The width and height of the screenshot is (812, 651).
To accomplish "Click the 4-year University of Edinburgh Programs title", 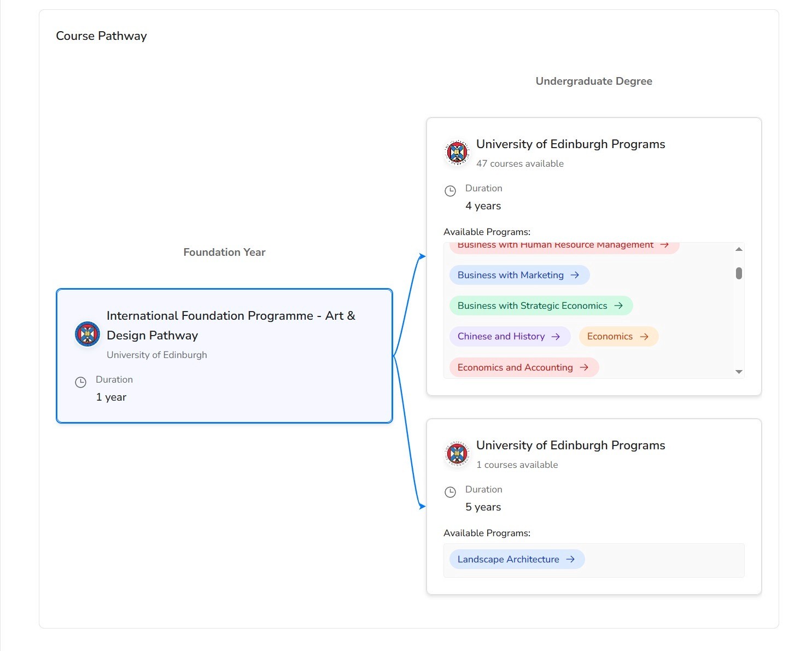I will 571,144.
